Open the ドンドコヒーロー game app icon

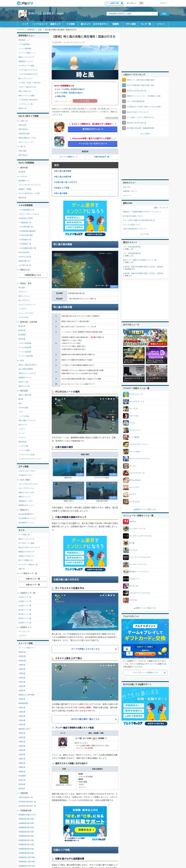59,141
